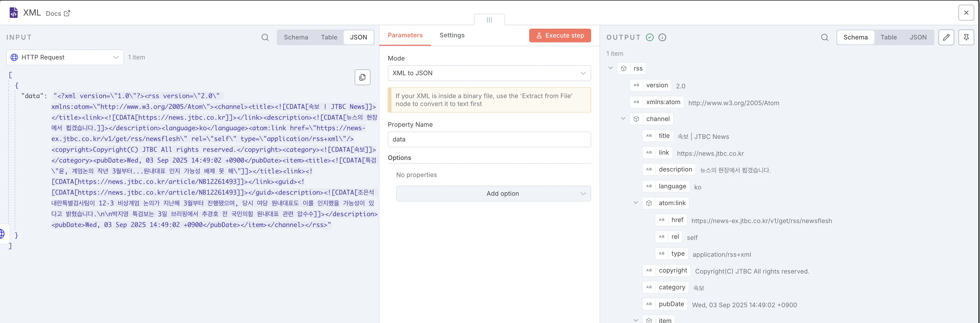Open the output info tooltip icon
Viewport: 980px width, 323px height.
click(662, 37)
